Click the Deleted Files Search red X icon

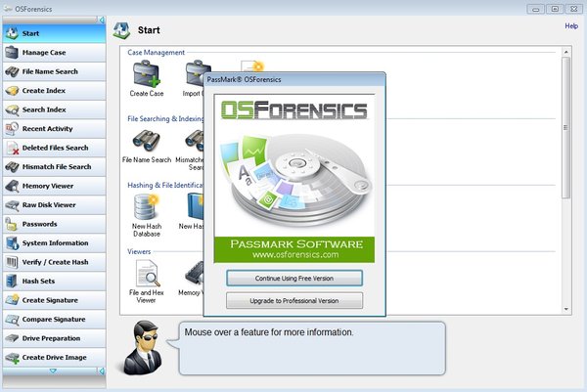[13, 149]
